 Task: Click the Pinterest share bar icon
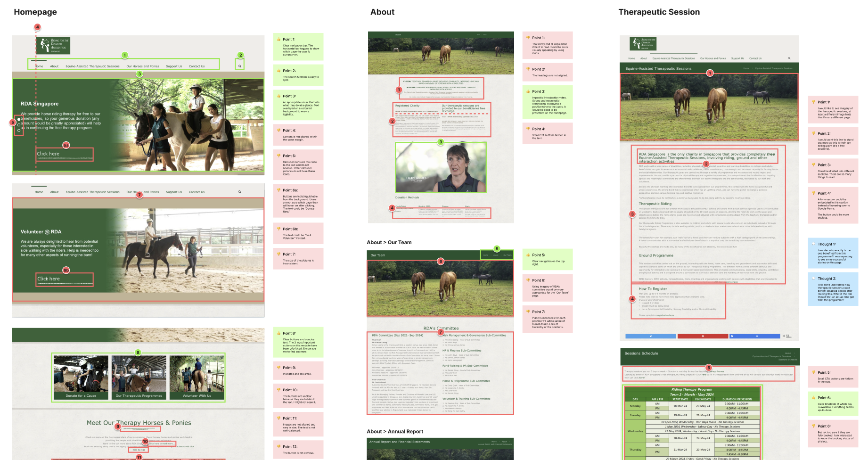click(x=703, y=336)
